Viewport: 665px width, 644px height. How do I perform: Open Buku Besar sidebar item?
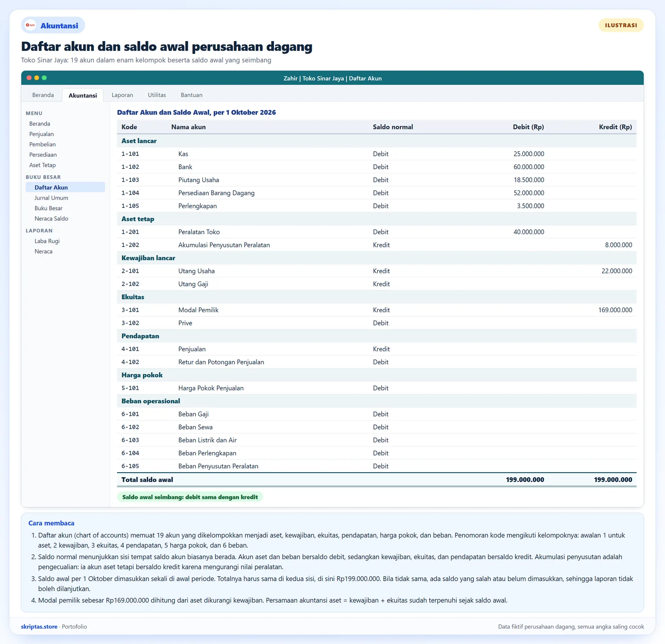(49, 208)
